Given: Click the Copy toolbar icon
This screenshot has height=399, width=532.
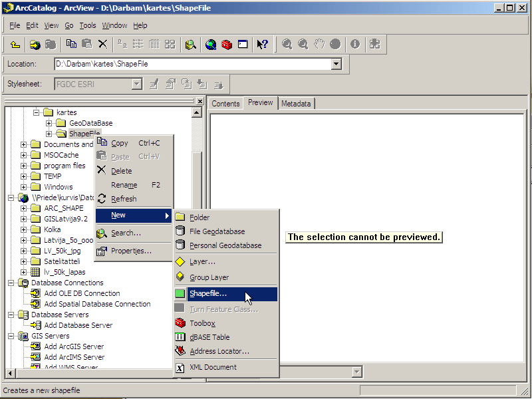Looking at the screenshot, I should (71, 45).
